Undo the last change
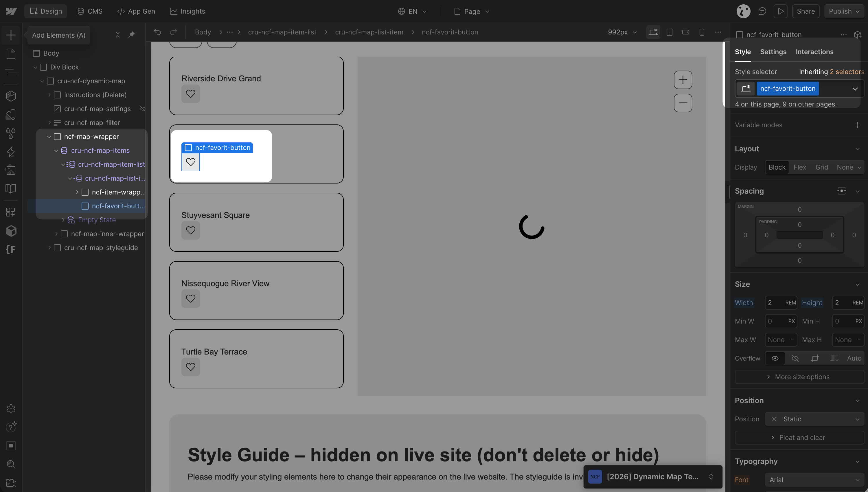 coord(157,32)
